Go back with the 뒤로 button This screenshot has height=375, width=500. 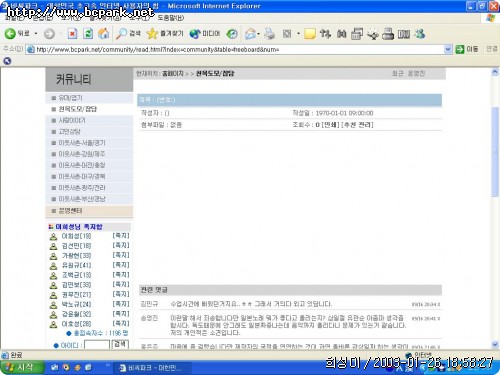click(17, 33)
